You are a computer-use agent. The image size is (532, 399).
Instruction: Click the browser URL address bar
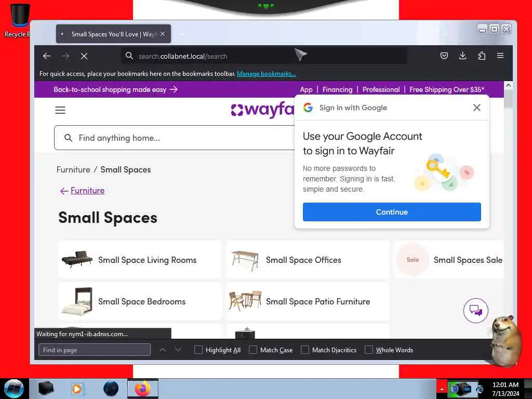pos(264,56)
